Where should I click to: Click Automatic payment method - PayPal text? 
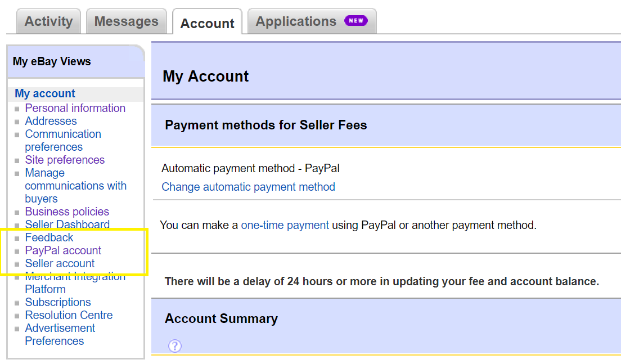[250, 168]
